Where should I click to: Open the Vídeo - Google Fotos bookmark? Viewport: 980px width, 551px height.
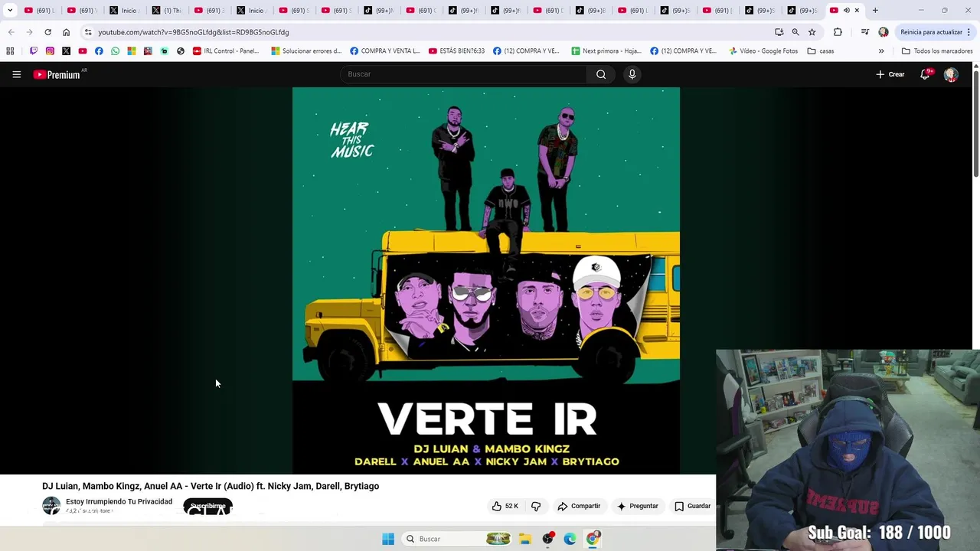(x=763, y=51)
